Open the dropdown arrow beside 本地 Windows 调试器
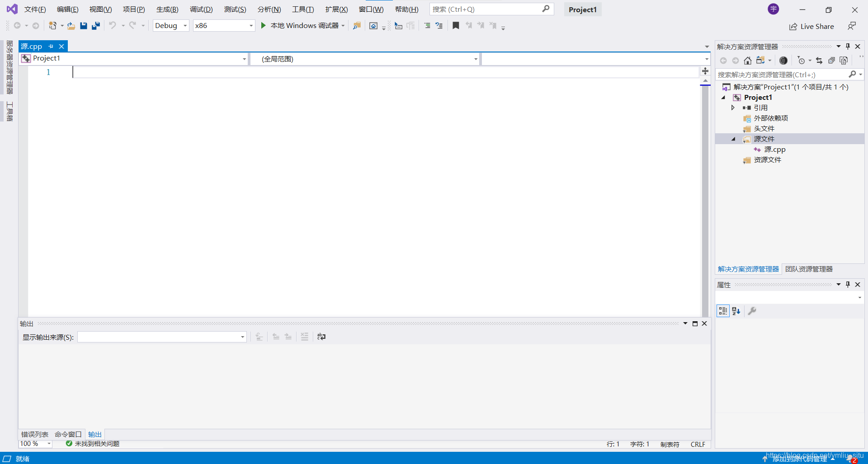Viewport: 868px width, 464px height. pos(343,26)
